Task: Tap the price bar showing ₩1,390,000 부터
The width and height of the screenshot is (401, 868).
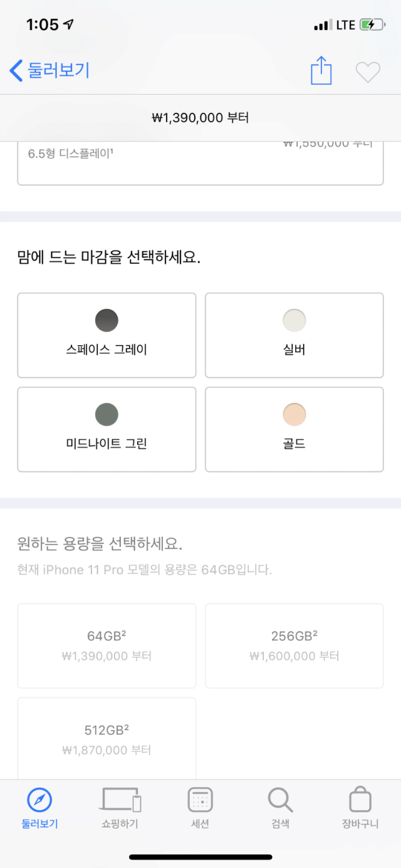Action: click(x=200, y=117)
